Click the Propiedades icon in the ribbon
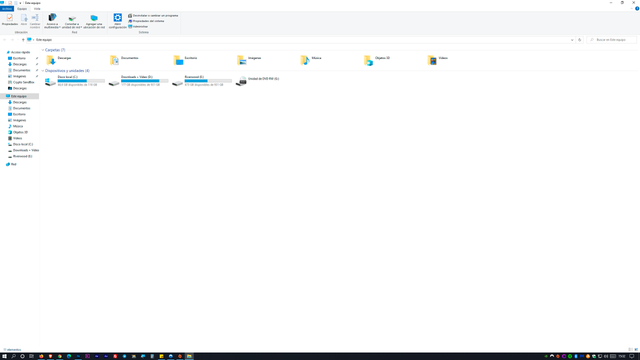Image resolution: width=640 pixels, height=360 pixels. tap(10, 20)
